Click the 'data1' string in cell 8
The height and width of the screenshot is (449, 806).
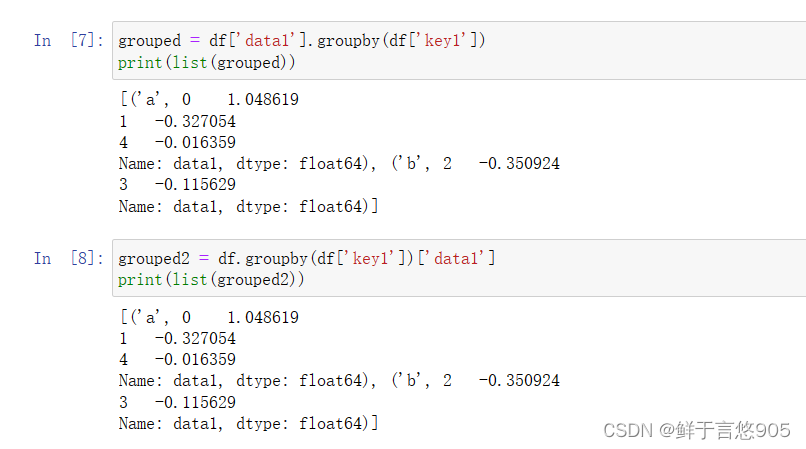tap(458, 259)
